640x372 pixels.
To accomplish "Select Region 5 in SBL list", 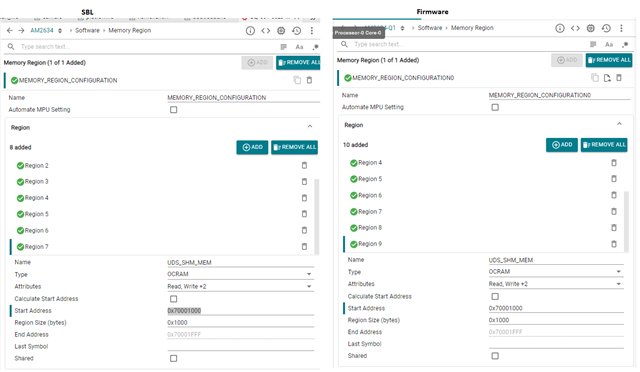I will point(36,214).
